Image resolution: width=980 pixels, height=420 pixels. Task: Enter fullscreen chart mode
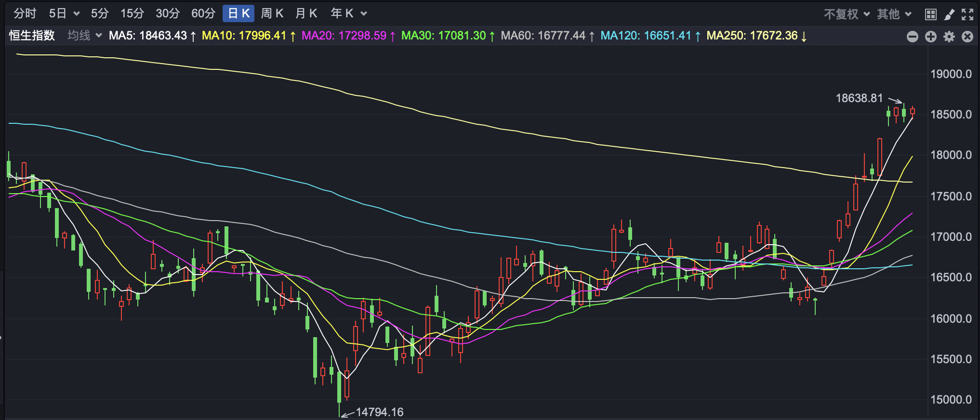(967, 14)
